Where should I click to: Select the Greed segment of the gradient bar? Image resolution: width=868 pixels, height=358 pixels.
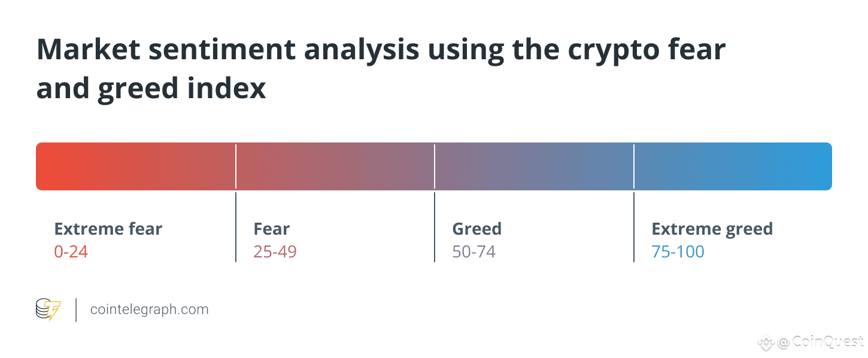(534, 166)
